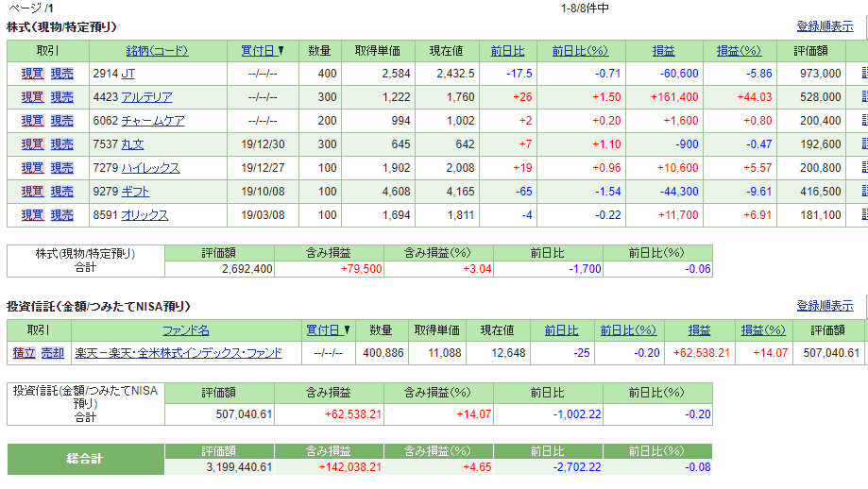Sort stocks table by 前日比 header

[507, 51]
